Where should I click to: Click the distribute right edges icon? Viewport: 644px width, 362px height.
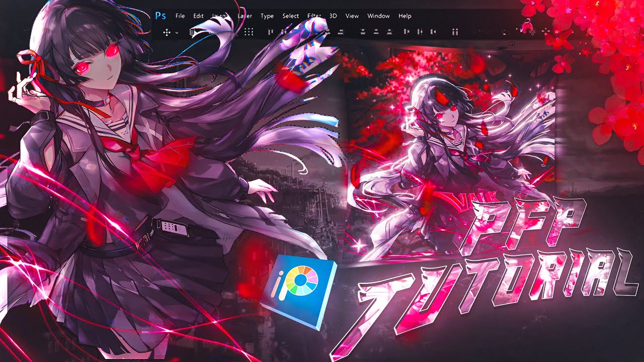[433, 32]
